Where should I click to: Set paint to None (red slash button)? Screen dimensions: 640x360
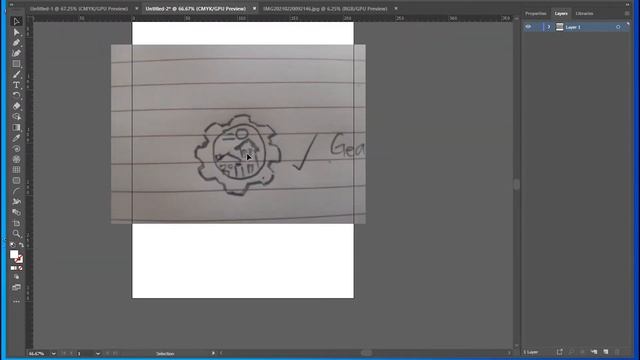21,268
